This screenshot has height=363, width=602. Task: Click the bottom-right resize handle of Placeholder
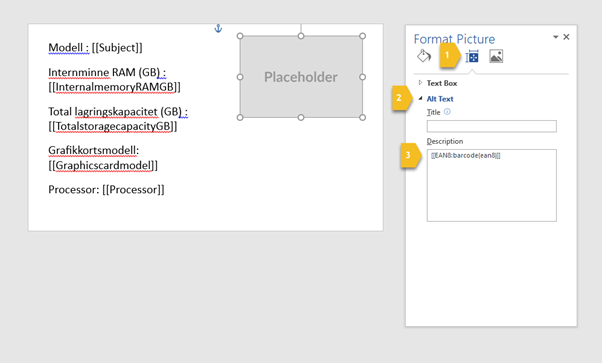362,118
